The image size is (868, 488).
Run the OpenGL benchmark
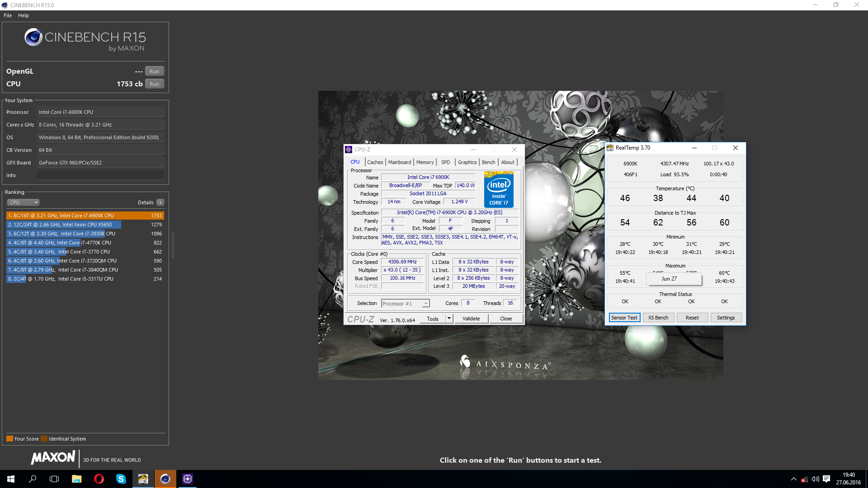click(155, 71)
